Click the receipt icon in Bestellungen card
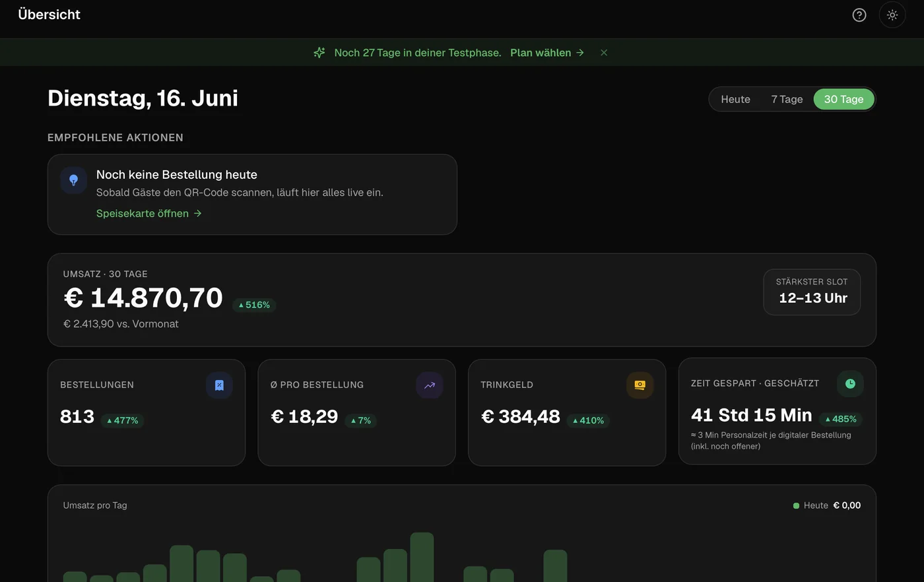The width and height of the screenshot is (924, 582). pyautogui.click(x=219, y=385)
